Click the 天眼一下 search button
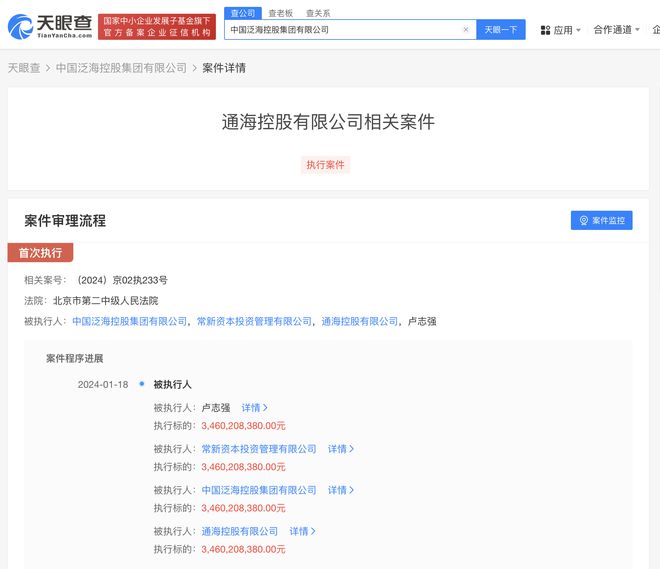The image size is (660, 569). point(500,29)
